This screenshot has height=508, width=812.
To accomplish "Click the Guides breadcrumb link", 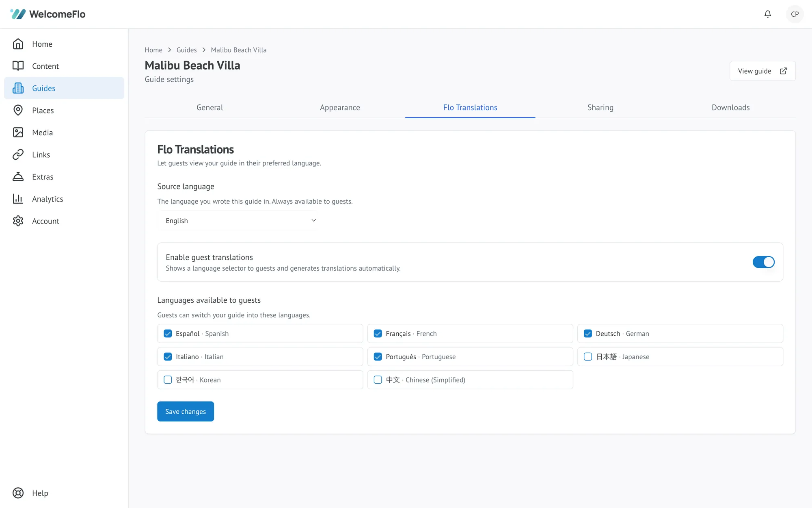I will tap(186, 50).
